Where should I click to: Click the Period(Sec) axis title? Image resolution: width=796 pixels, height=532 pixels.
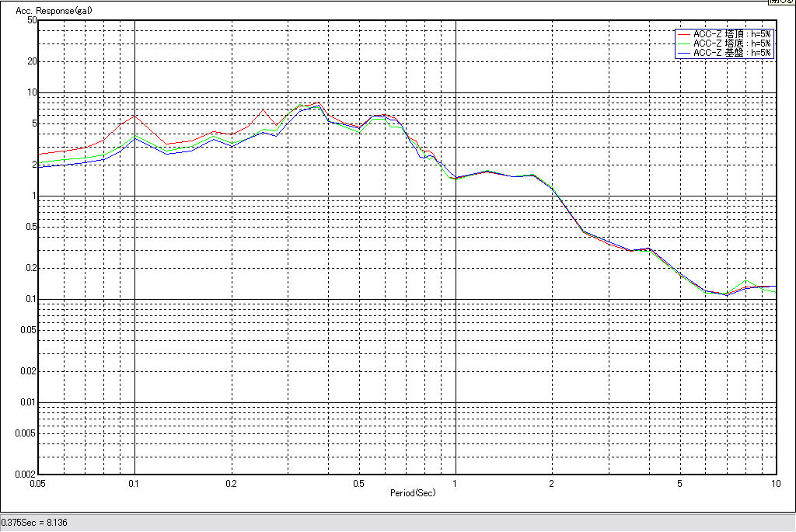[x=413, y=492]
